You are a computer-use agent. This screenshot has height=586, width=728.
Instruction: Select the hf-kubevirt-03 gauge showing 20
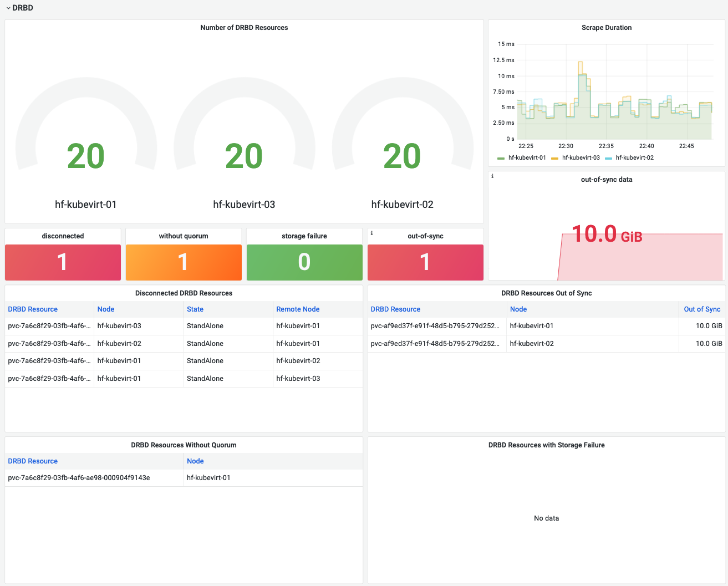point(244,144)
